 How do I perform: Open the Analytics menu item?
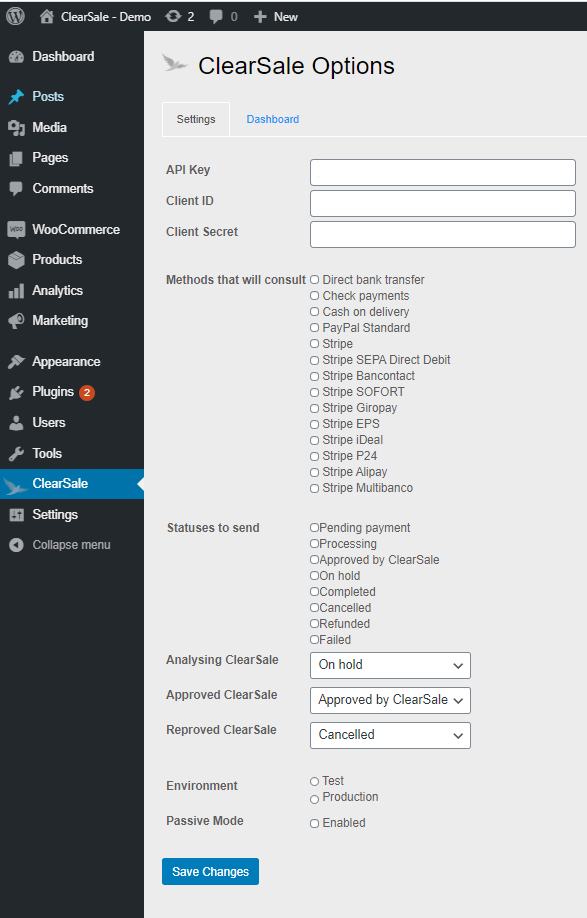click(x=57, y=290)
